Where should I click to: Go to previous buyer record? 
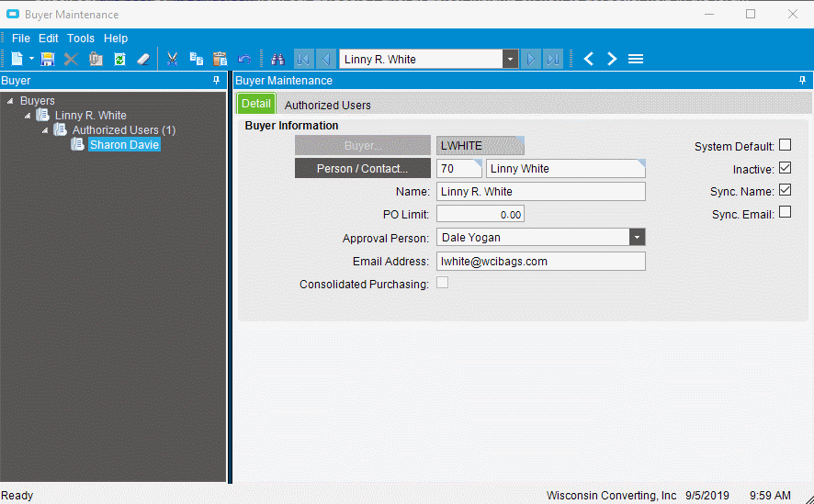[326, 59]
